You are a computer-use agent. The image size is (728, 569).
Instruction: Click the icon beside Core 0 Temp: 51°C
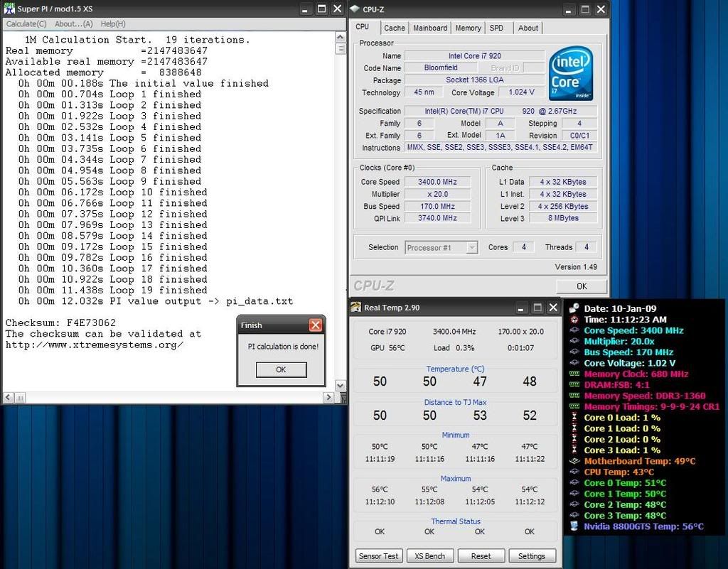[x=574, y=483]
